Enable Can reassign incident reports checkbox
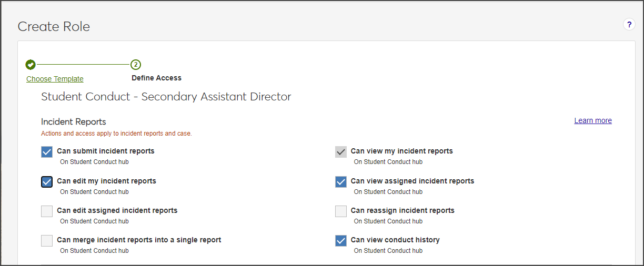This screenshot has height=266, width=644. point(341,211)
